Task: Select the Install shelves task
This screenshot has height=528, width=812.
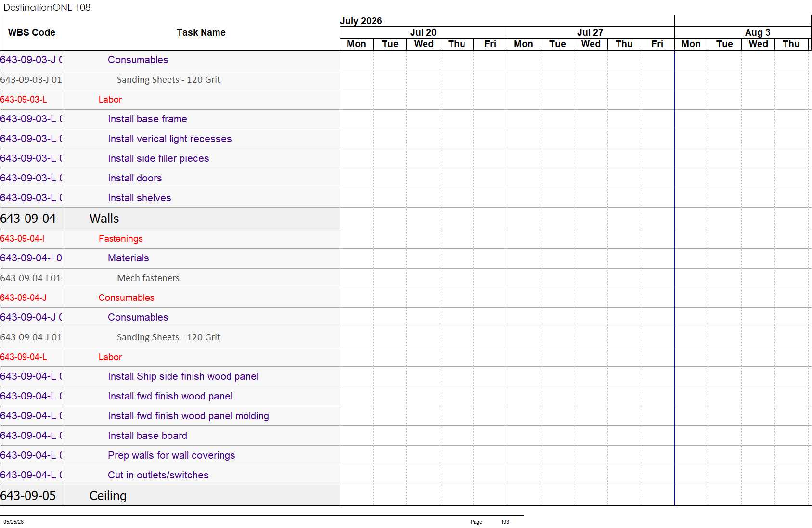Action: [139, 198]
